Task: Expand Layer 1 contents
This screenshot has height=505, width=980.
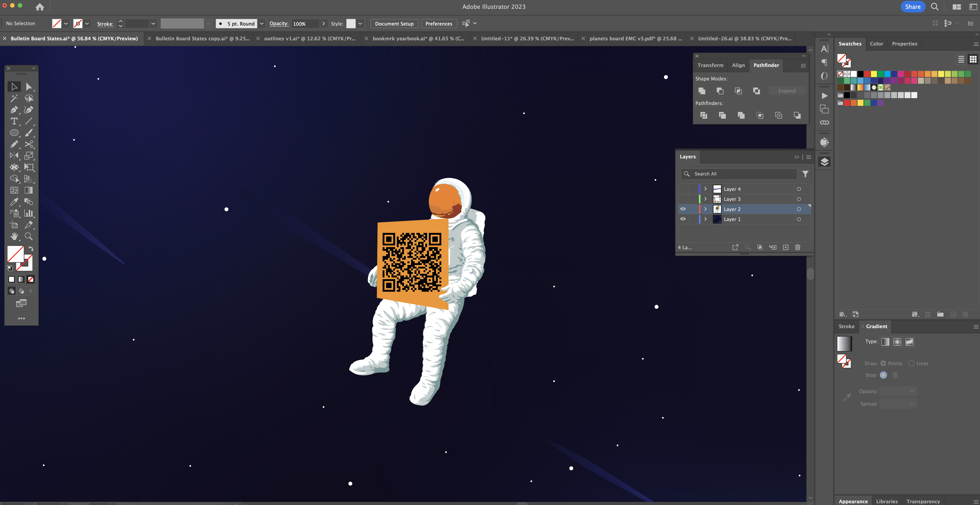Action: click(705, 219)
